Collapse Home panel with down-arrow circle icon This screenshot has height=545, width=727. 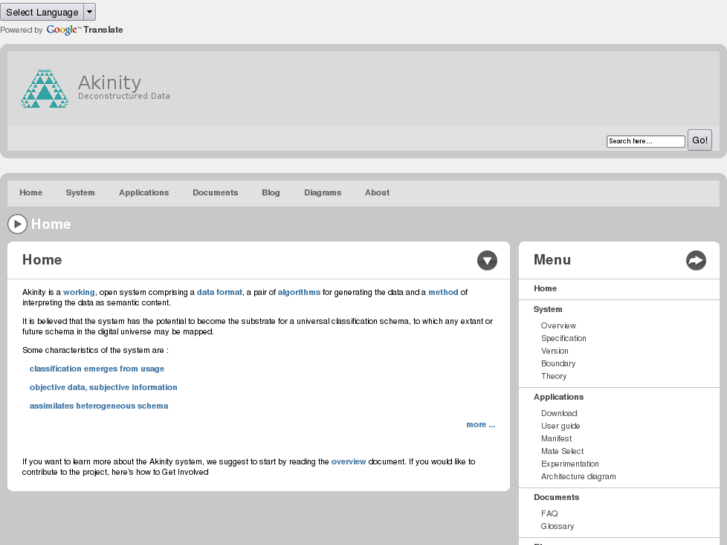487,260
